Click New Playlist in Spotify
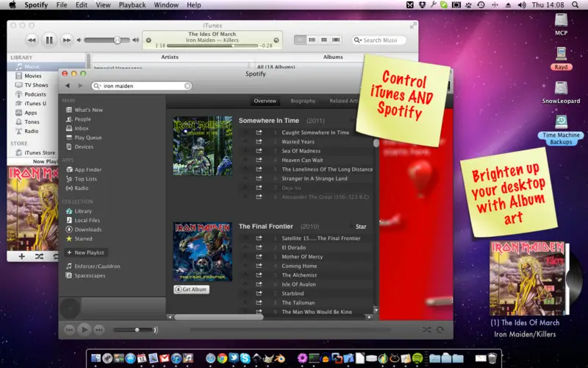 pos(86,252)
